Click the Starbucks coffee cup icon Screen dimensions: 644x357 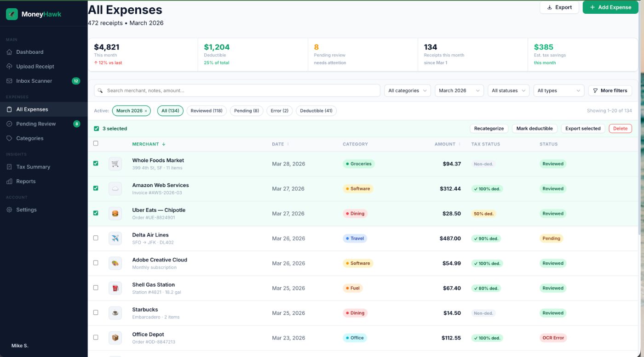(x=115, y=313)
